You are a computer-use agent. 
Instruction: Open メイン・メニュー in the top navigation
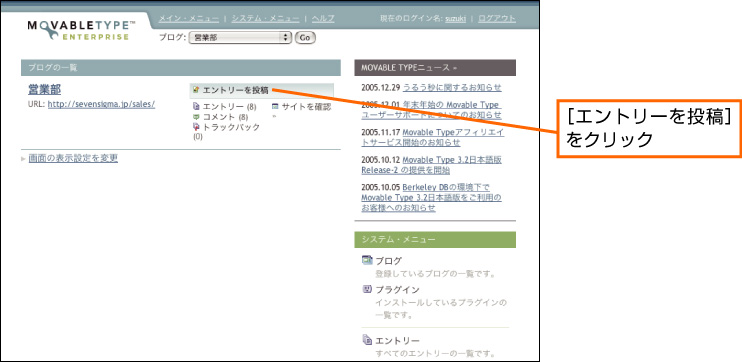[x=189, y=18]
